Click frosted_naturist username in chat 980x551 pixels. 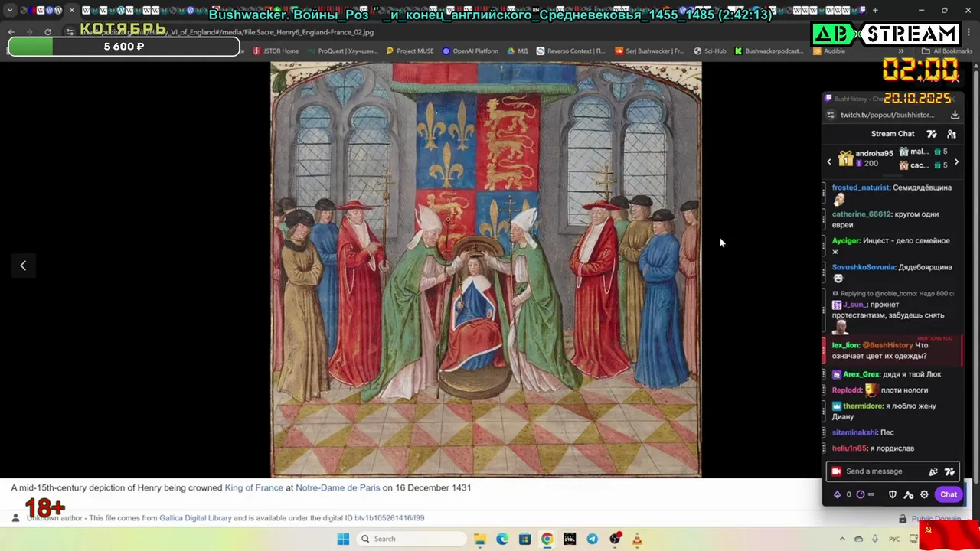point(861,187)
